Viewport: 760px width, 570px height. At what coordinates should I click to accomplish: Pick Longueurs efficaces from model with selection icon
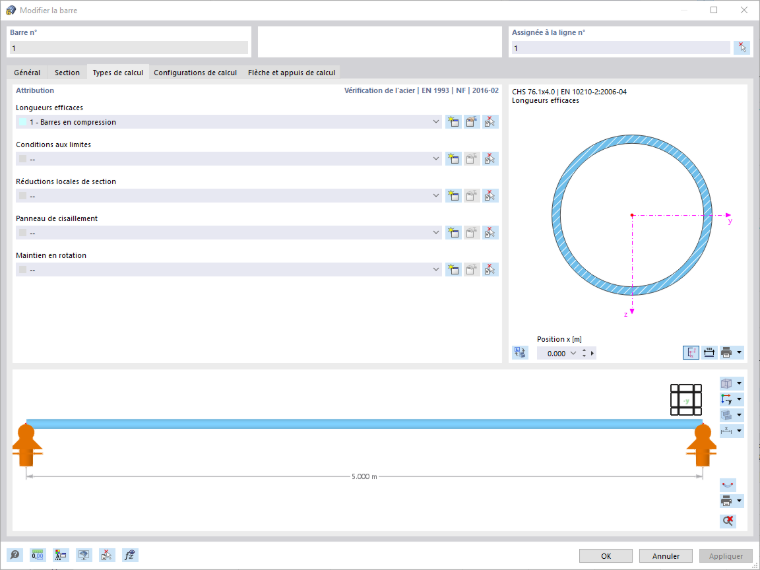click(x=491, y=122)
